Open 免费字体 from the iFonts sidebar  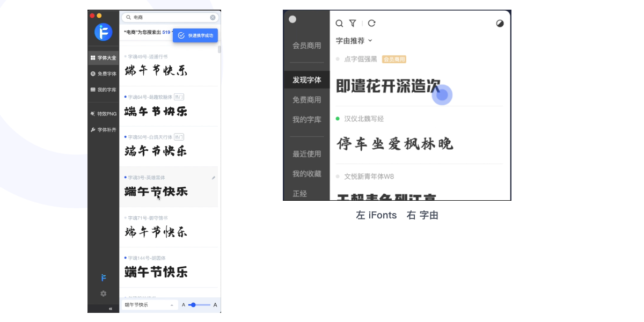(x=103, y=74)
